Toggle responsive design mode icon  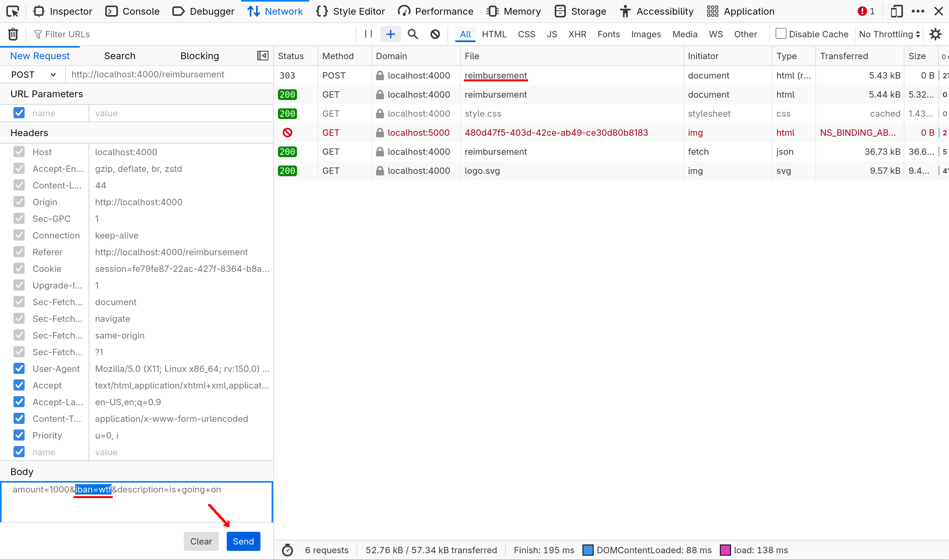(x=897, y=11)
